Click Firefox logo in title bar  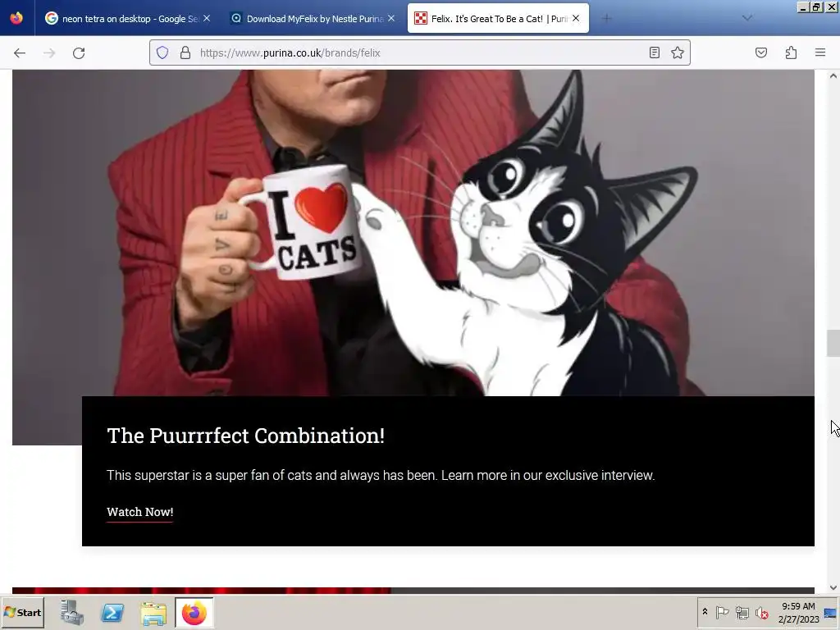click(16, 18)
